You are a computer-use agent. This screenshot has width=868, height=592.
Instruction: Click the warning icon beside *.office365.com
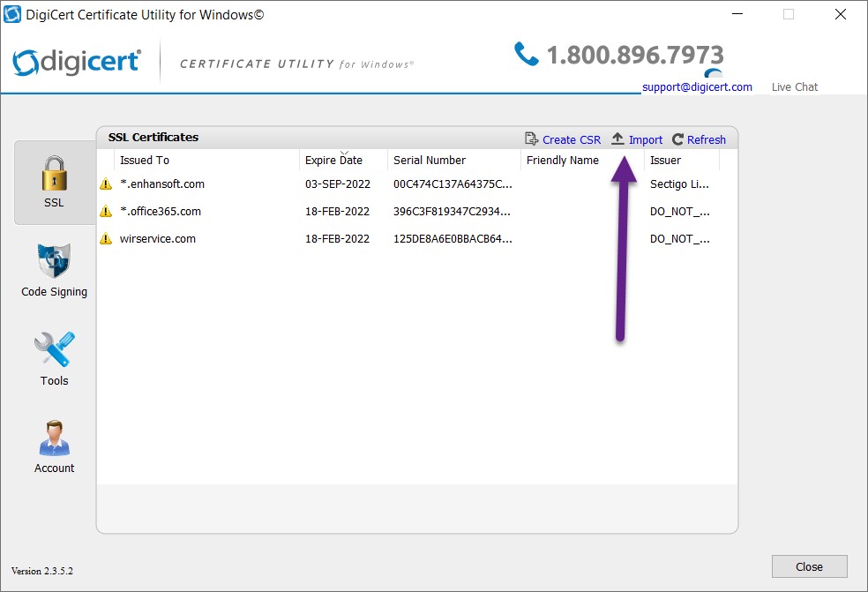coord(107,212)
